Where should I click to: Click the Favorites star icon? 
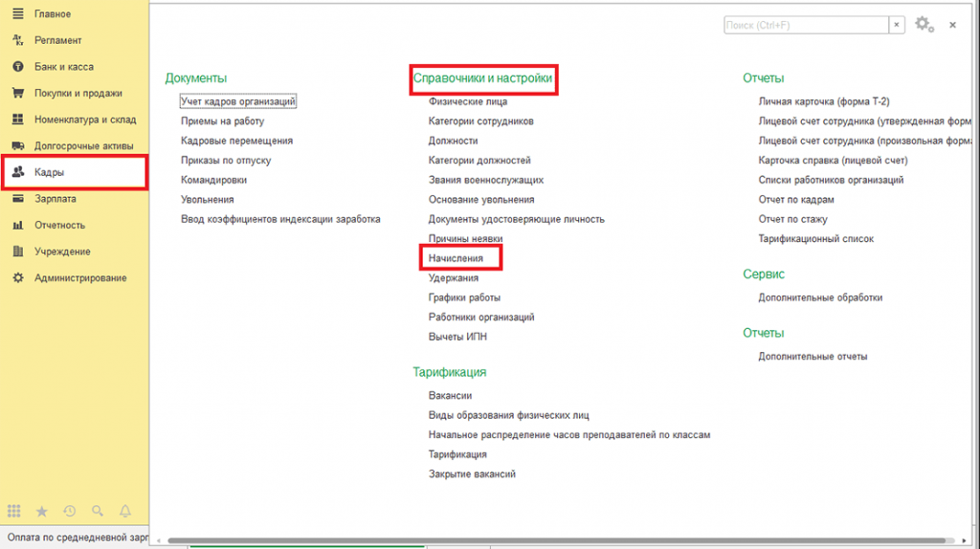tap(41, 512)
